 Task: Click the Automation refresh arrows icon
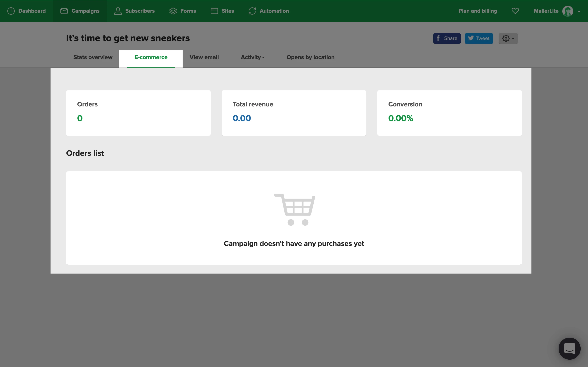coord(252,11)
